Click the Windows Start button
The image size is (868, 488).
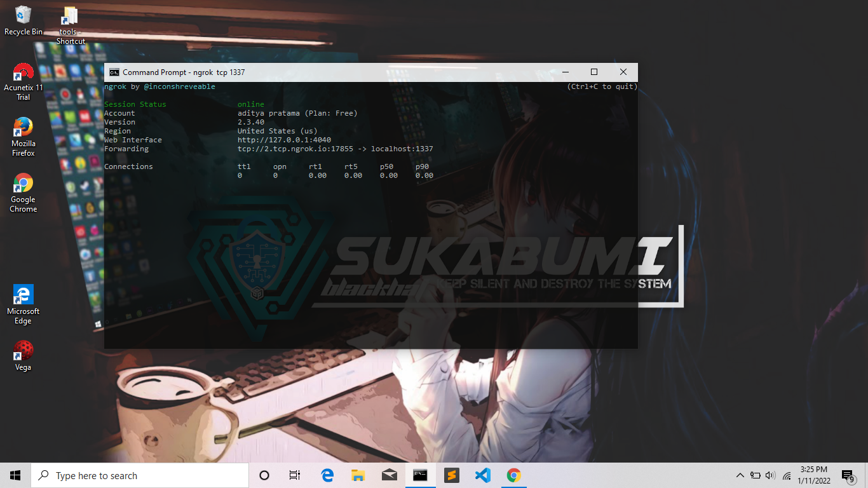coord(15,475)
